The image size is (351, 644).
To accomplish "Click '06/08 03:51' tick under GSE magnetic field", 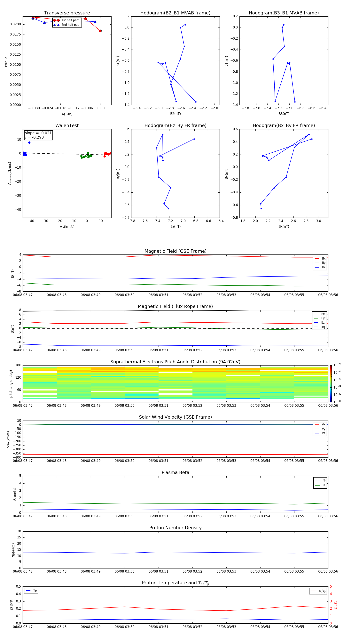I will (158, 295).
